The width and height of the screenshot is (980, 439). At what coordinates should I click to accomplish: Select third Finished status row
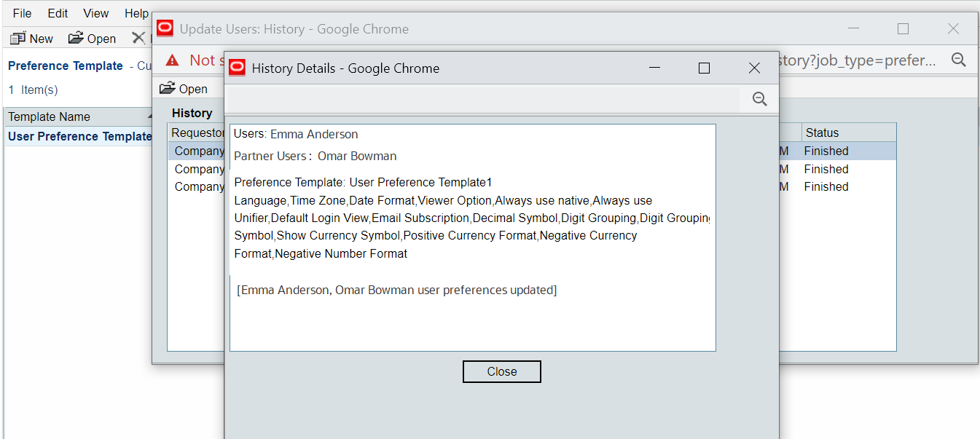click(826, 186)
